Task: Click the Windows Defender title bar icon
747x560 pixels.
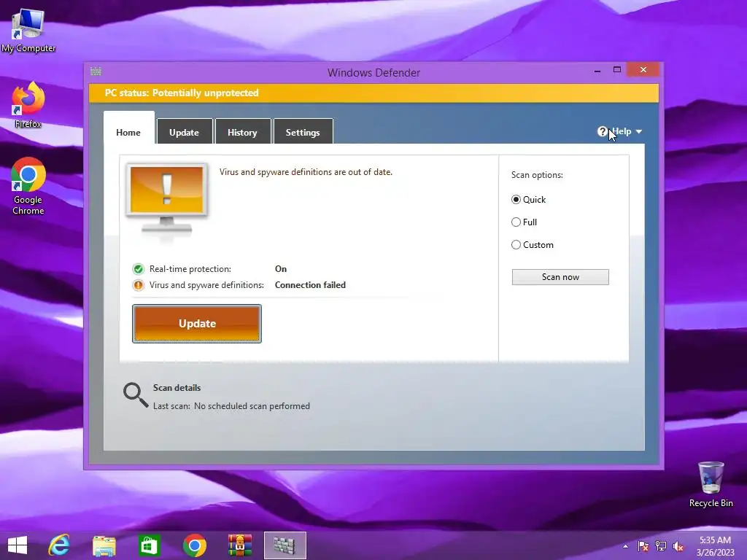Action: tap(96, 71)
